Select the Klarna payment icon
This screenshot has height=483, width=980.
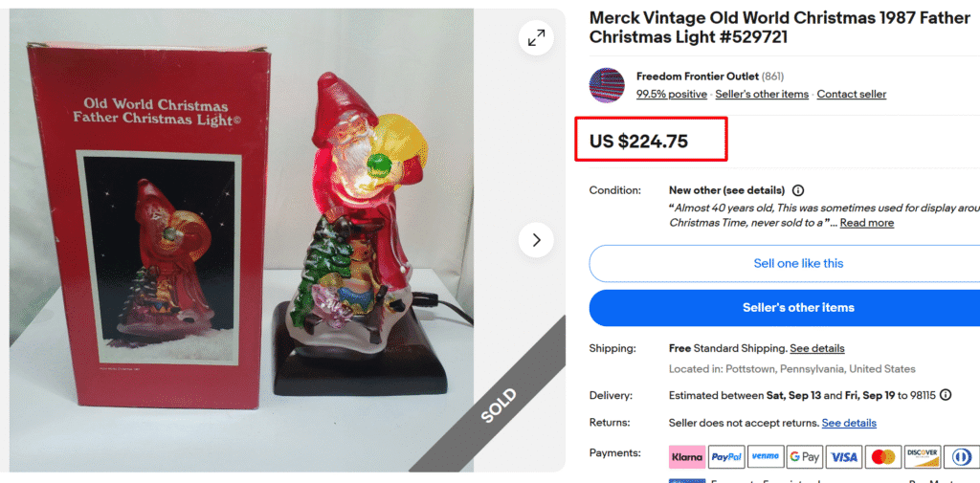pos(687,457)
